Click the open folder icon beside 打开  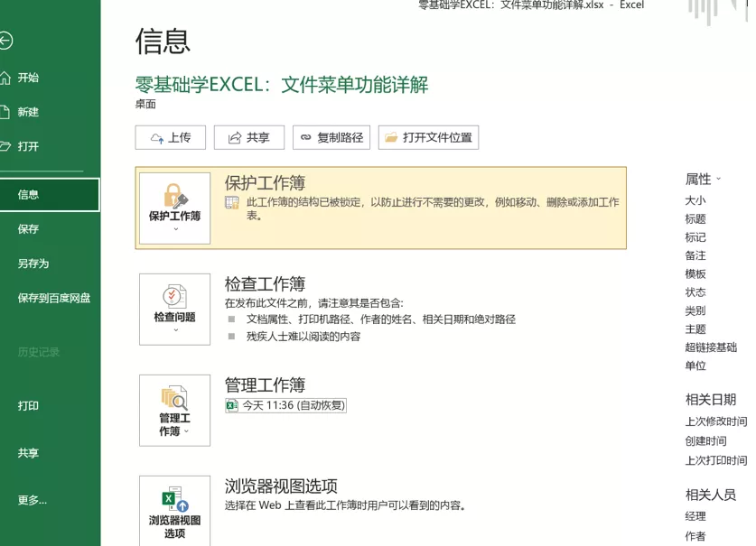[5, 146]
